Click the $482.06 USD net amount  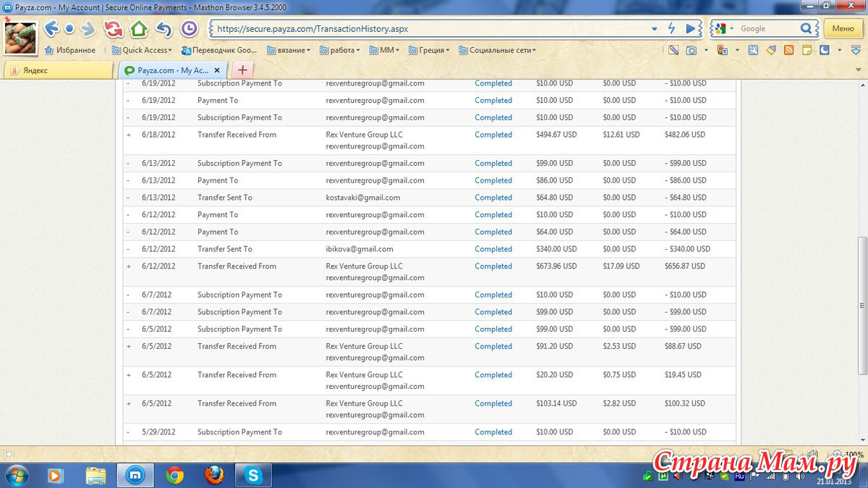tap(685, 135)
